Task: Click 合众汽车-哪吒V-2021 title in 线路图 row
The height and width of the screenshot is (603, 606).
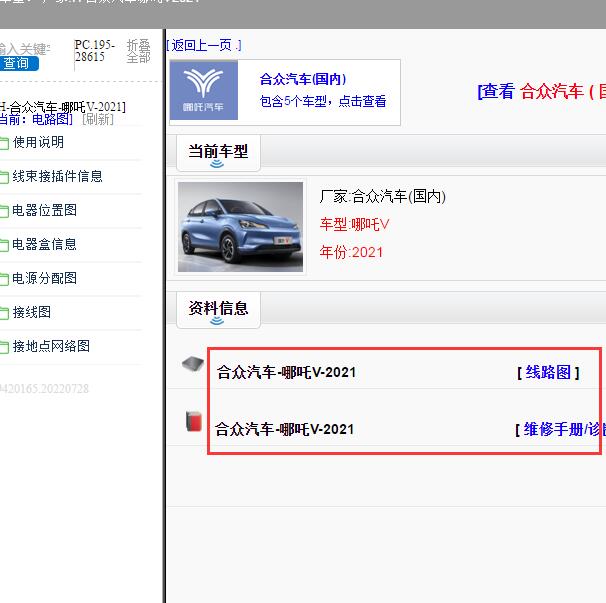Action: coord(286,372)
